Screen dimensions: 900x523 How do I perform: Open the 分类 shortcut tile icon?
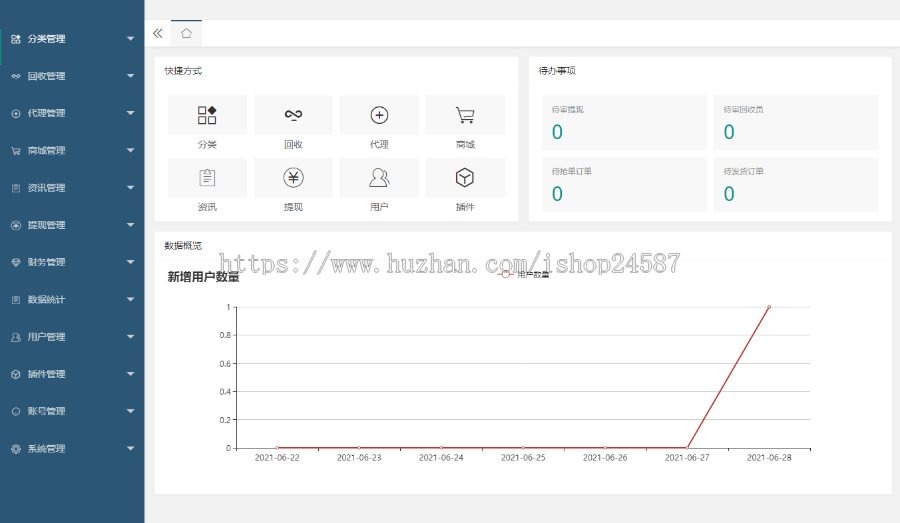tap(207, 115)
